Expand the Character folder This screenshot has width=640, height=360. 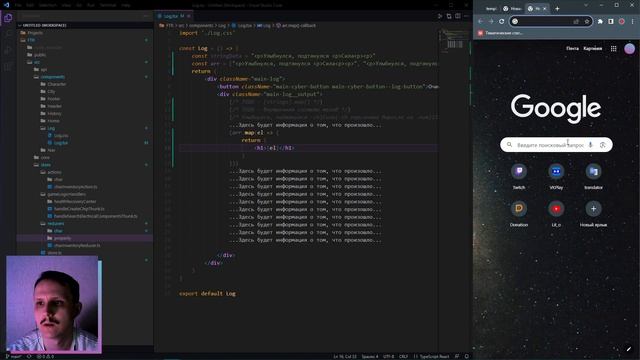[x=56, y=84]
